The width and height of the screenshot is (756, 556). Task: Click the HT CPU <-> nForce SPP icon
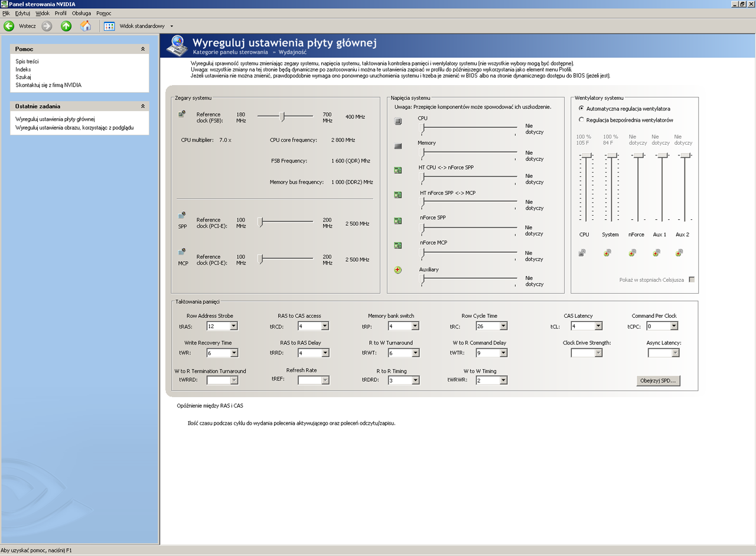[398, 170]
